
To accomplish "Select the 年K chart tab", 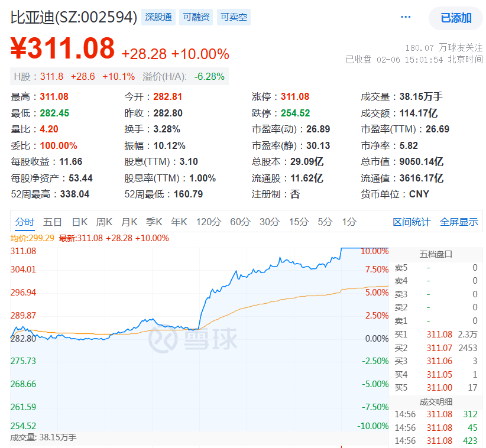I will click(x=179, y=222).
